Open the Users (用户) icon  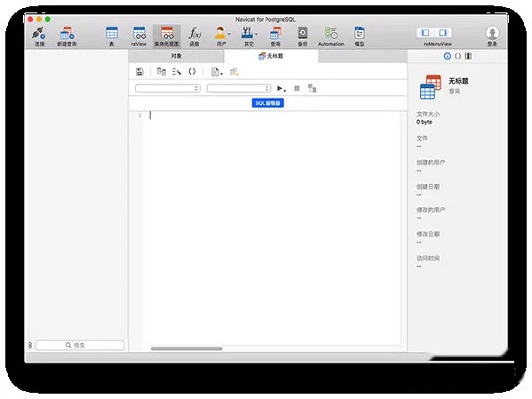pos(220,33)
